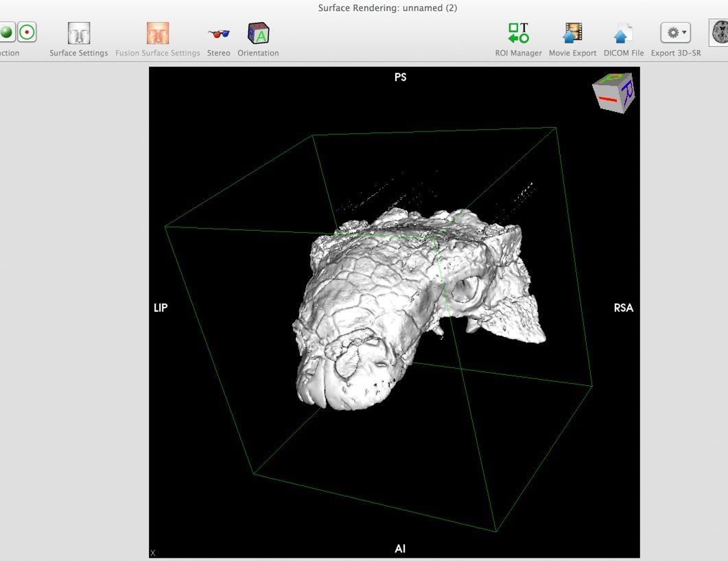
Task: Click the Stereo glasses icon
Action: click(x=218, y=32)
